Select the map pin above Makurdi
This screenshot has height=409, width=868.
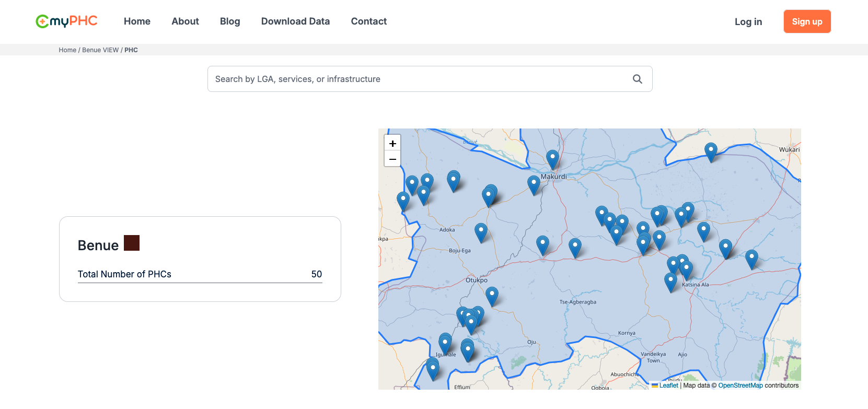(x=552, y=158)
